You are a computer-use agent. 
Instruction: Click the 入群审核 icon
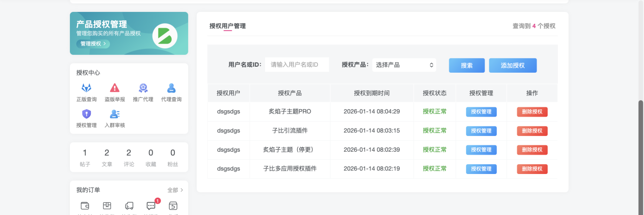tap(114, 114)
